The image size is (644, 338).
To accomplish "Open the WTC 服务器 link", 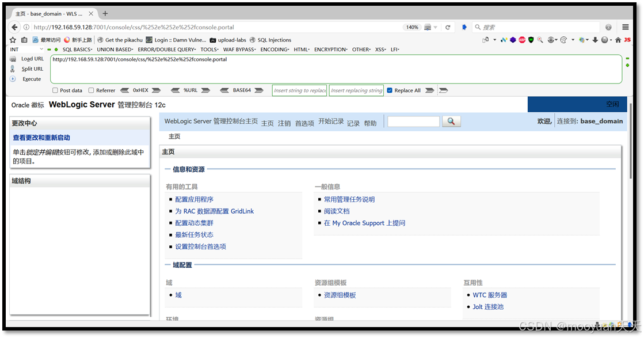I will point(490,295).
